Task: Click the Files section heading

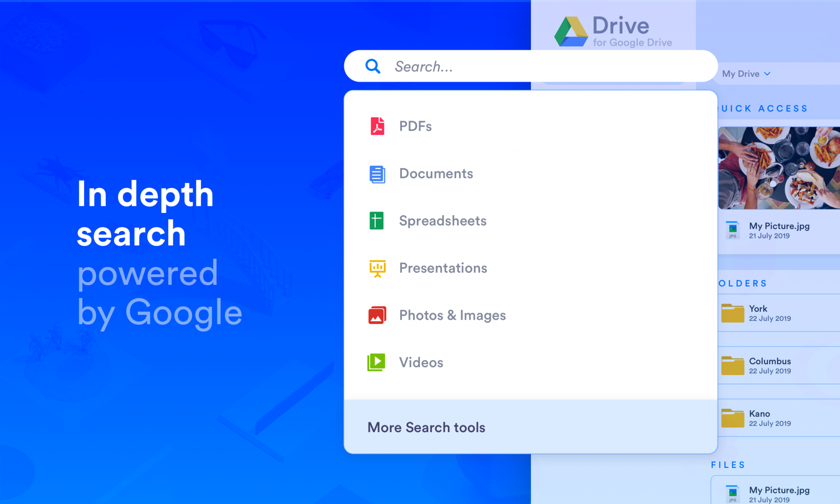Action: (728, 465)
